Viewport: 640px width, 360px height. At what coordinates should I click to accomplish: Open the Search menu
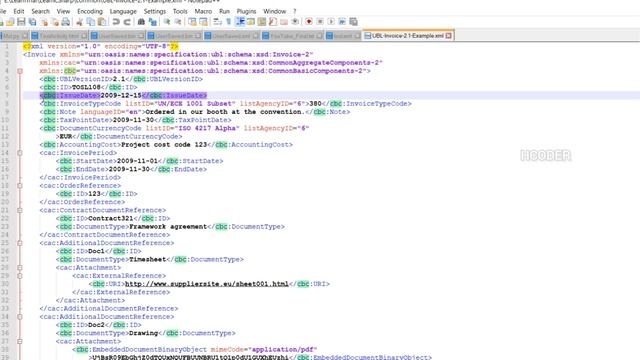coord(40,11)
